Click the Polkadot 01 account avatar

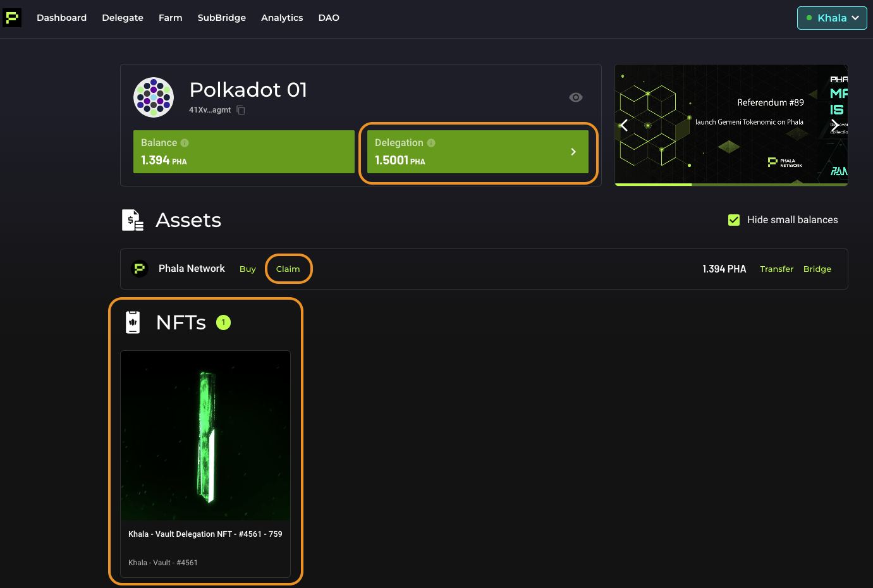pyautogui.click(x=154, y=97)
